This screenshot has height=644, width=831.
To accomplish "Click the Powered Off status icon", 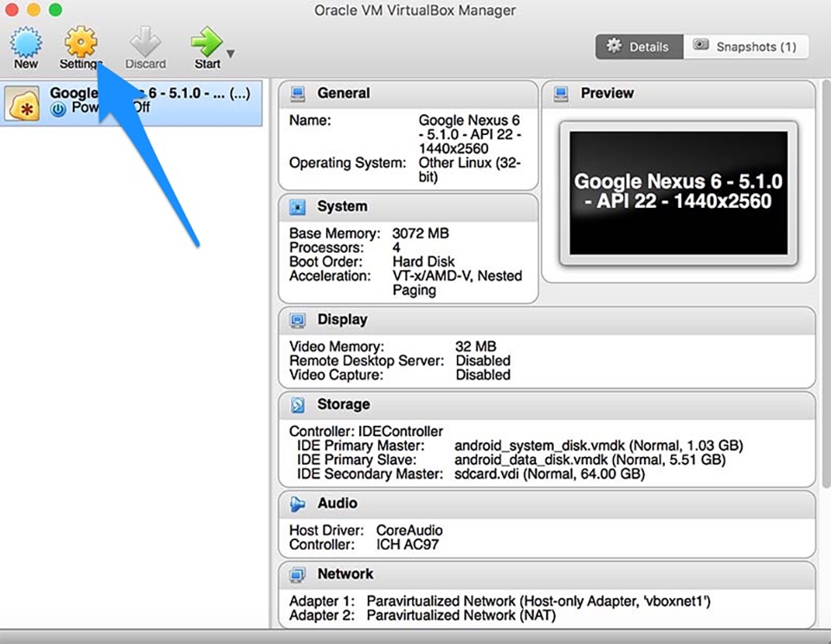I will [58, 109].
